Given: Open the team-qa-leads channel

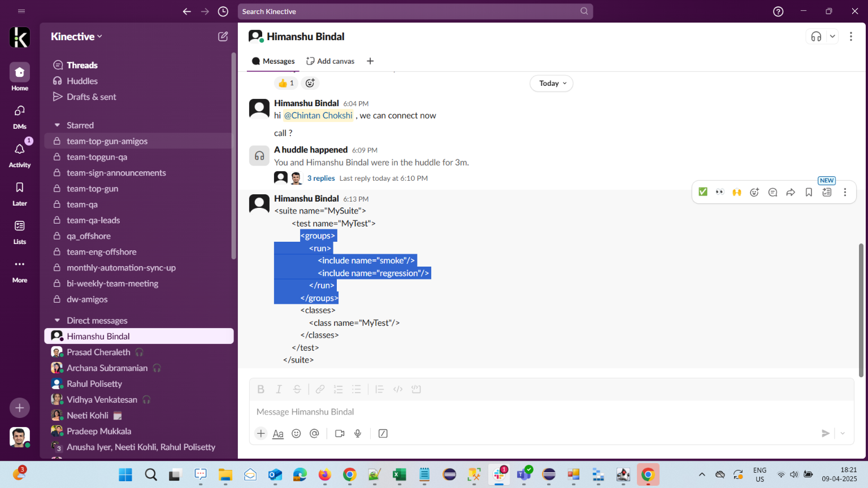Looking at the screenshot, I should point(138,220).
